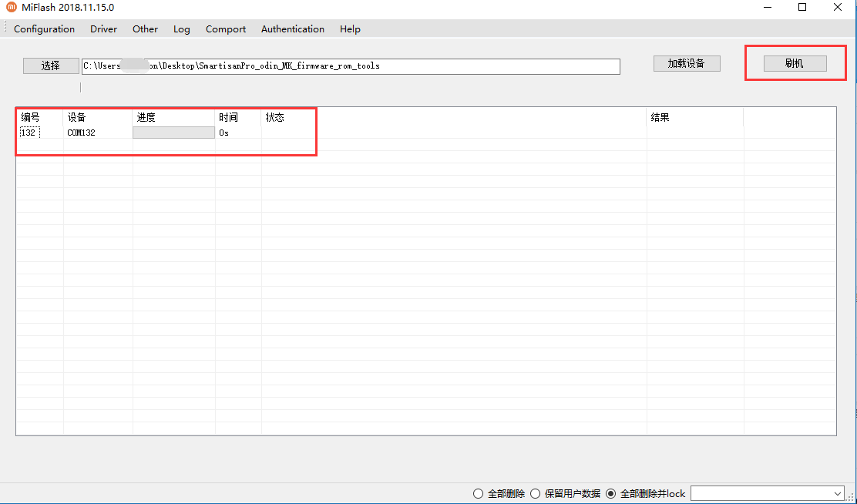Click the 加载设备 button

pos(687,63)
